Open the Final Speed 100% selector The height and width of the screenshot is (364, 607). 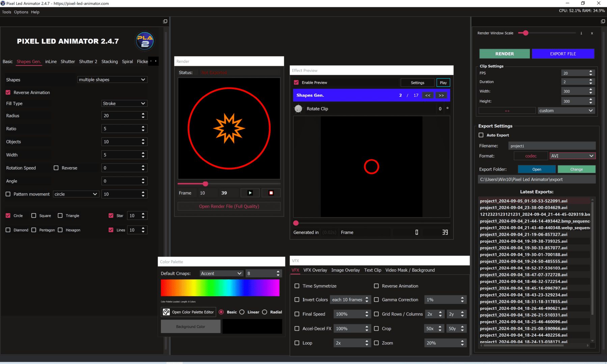(352, 314)
